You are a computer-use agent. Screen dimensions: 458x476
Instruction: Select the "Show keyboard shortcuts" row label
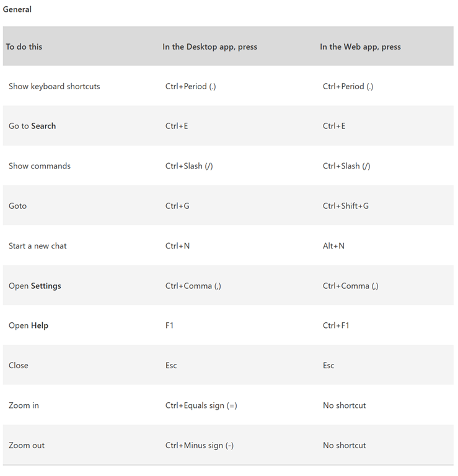[x=54, y=86]
